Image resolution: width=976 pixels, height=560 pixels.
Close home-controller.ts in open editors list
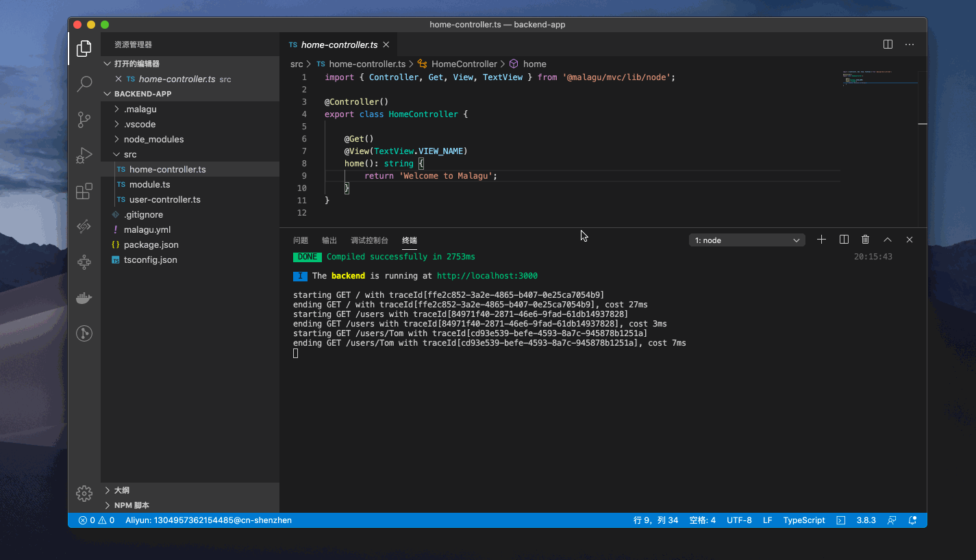[118, 79]
